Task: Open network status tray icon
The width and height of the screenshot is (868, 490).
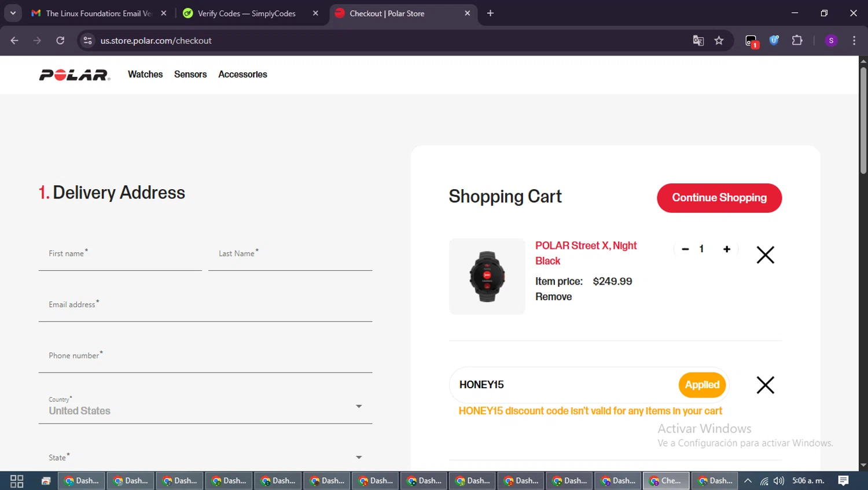Action: [x=764, y=481]
